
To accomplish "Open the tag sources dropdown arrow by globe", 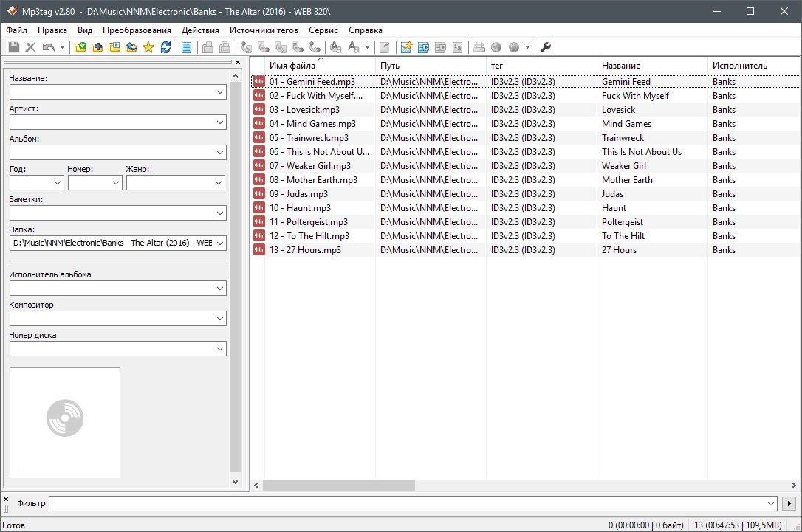I will pos(527,47).
